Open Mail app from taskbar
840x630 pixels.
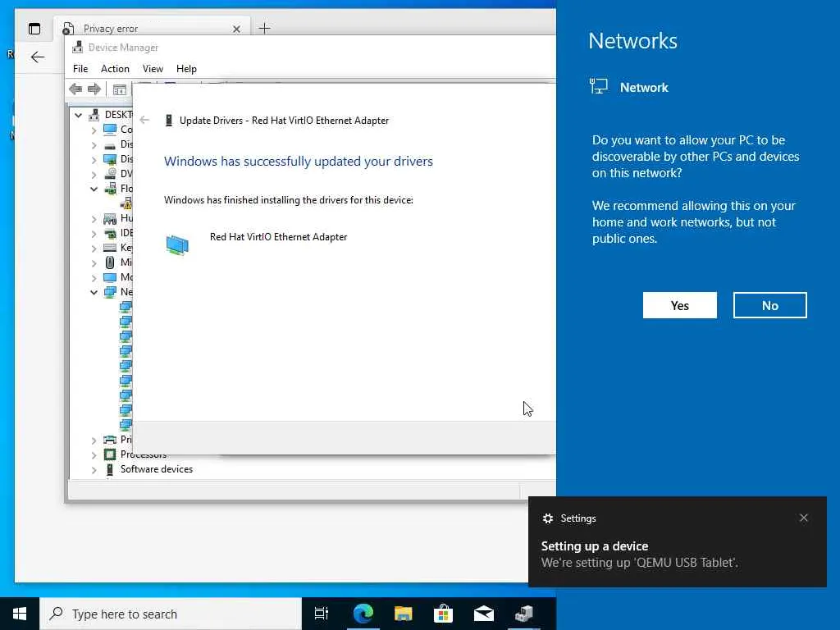pos(483,614)
